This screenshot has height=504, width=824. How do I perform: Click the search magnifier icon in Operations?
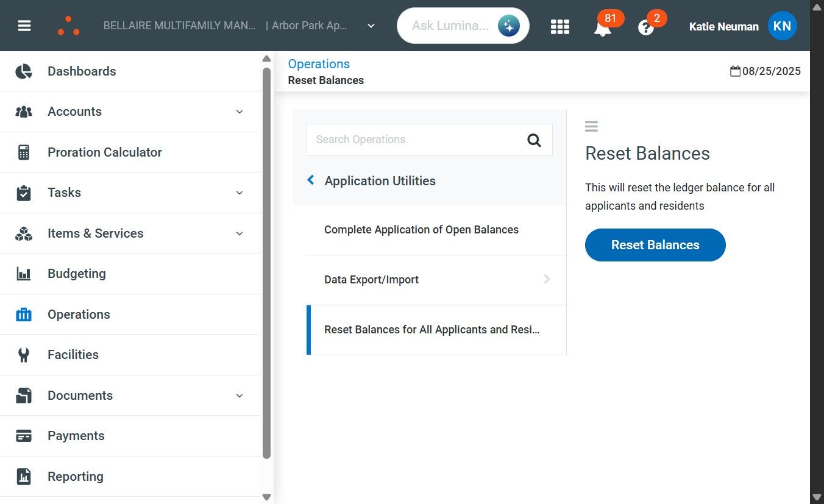coord(534,140)
